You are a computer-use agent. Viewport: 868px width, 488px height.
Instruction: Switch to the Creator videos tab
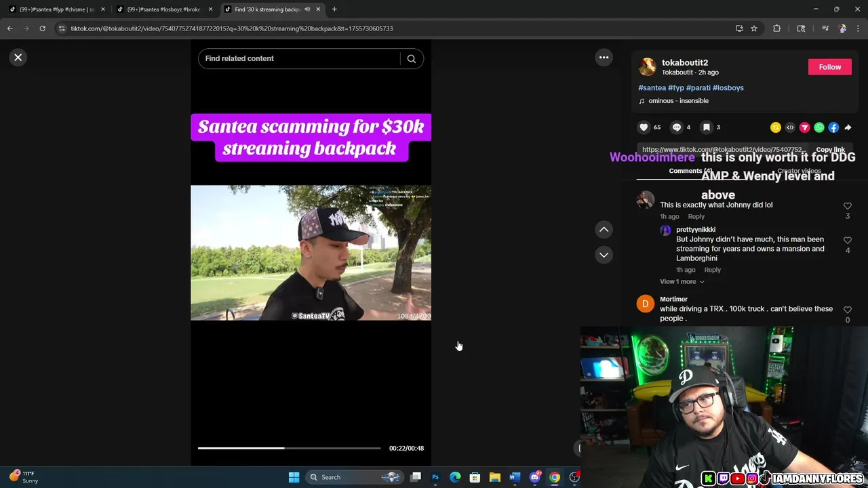(x=799, y=171)
